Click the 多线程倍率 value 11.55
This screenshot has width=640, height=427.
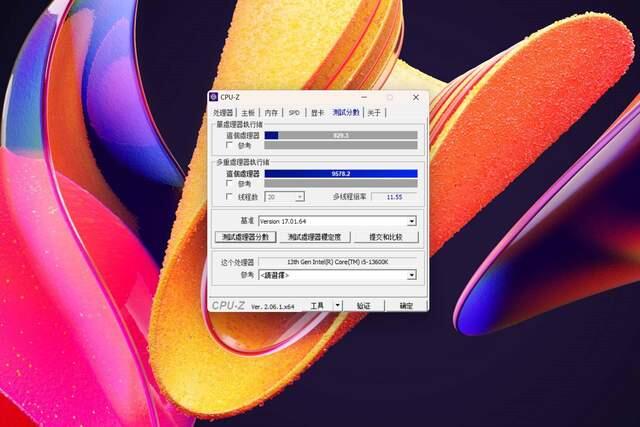pyautogui.click(x=394, y=197)
